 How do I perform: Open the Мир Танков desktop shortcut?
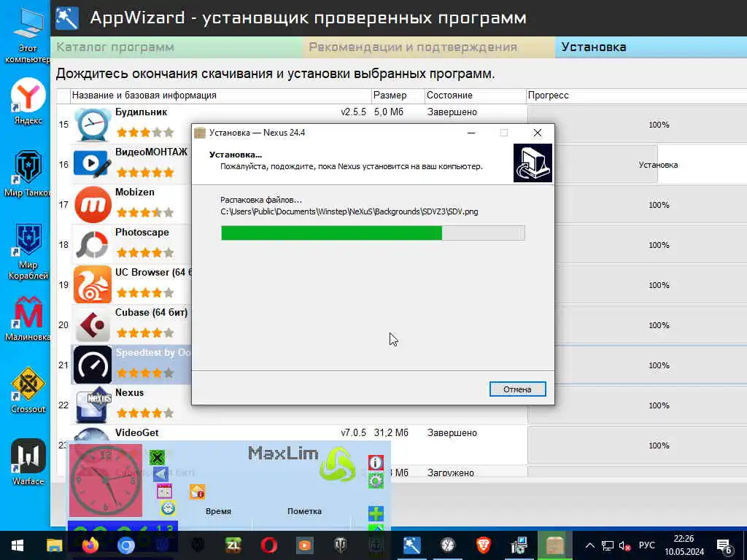(x=28, y=174)
